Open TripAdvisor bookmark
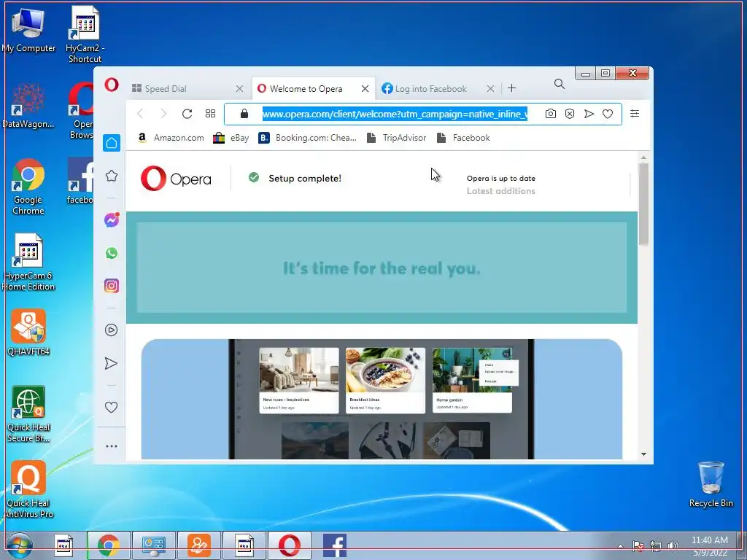This screenshot has height=560, width=747. click(396, 138)
